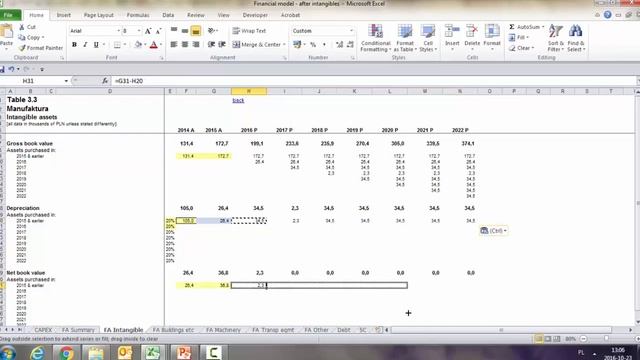Switch to the Page Layout tab
Viewport: 640px width, 360px height.
[x=98, y=15]
